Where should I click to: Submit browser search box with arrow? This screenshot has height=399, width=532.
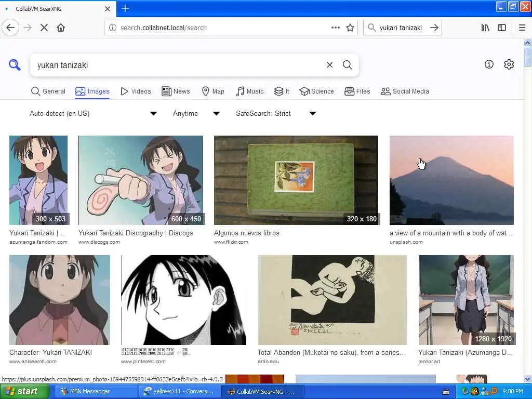pos(434,28)
